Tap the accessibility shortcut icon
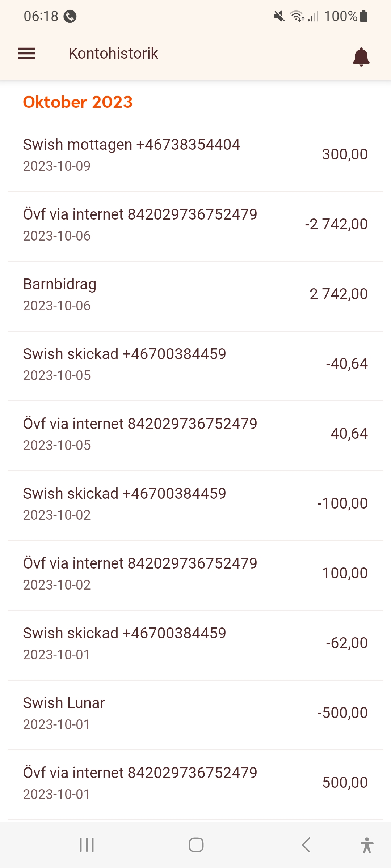 click(x=367, y=845)
